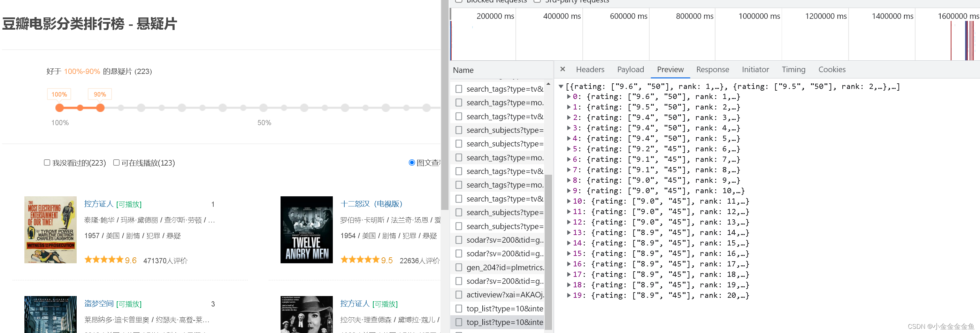Select the highlighted top_list?type=10&inte request
The image size is (980, 333).
(497, 322)
